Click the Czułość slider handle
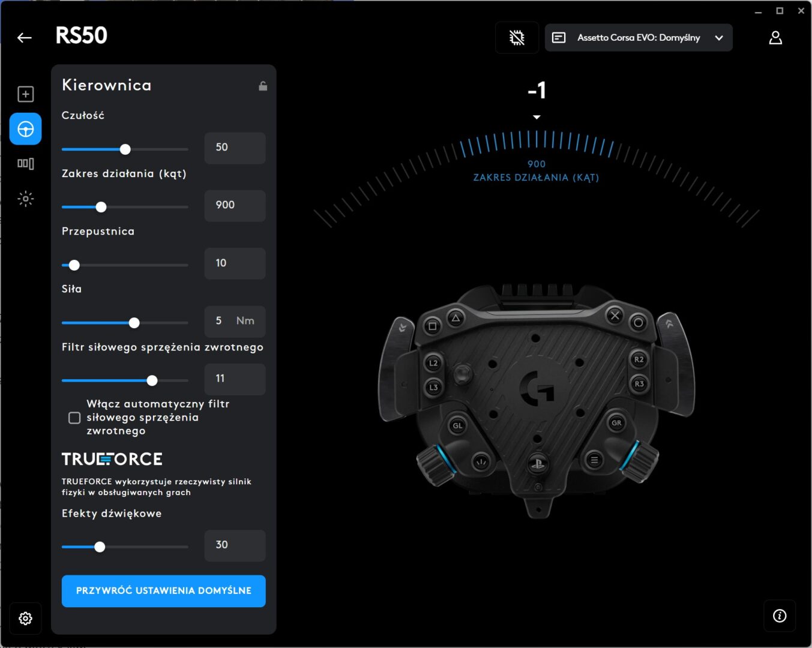This screenshot has width=812, height=648. 125,149
